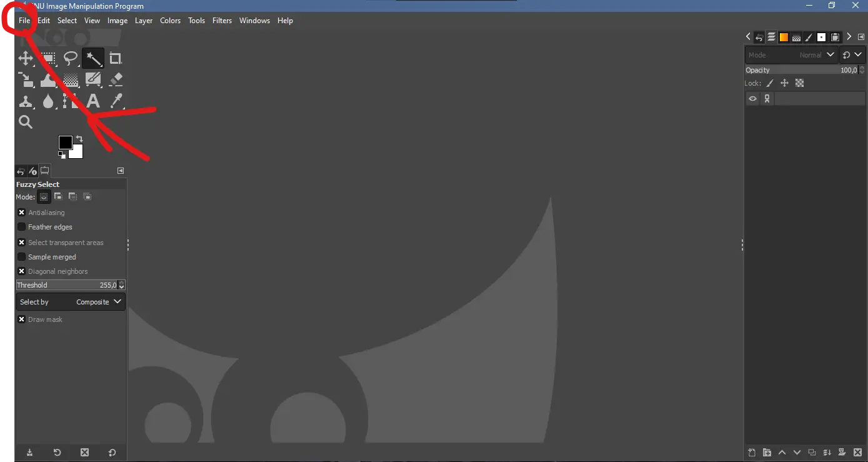Viewport: 868px width, 462px height.
Task: Set selection mode to Replace
Action: pyautogui.click(x=44, y=197)
